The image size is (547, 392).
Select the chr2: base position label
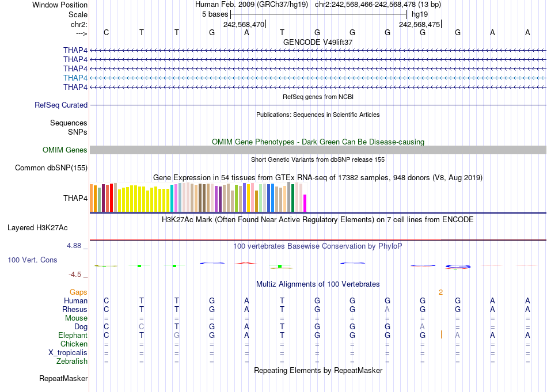tap(79, 24)
